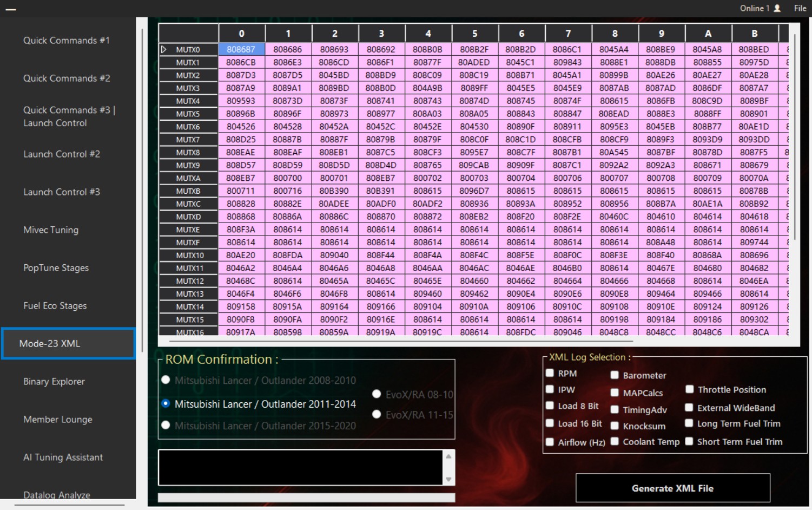Select the EvoX/RA 11-15 radio button
The image size is (812, 510).
(376, 415)
